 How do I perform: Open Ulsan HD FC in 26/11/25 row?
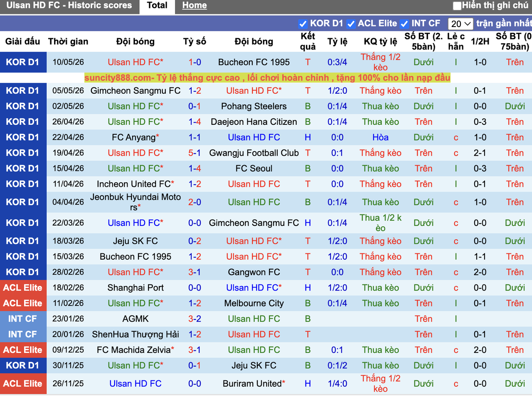(135, 384)
